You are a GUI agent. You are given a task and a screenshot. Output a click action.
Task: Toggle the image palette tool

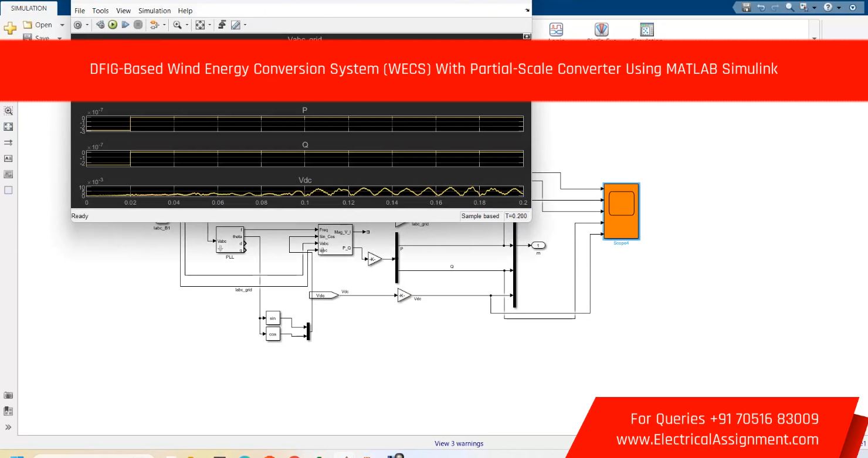point(8,174)
